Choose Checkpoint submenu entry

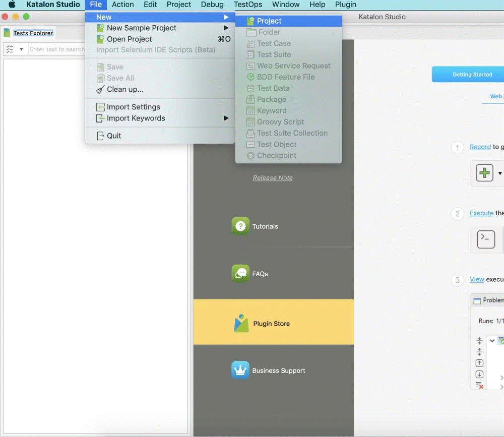click(x=288, y=156)
